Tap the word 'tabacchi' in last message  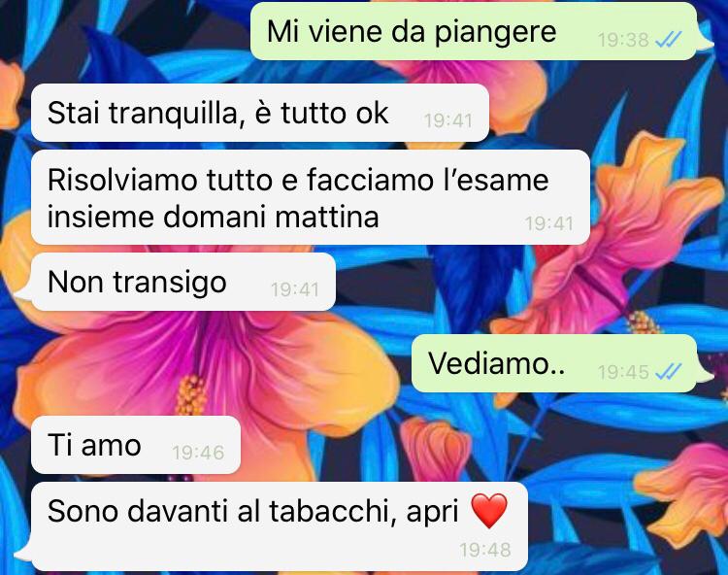pyautogui.click(x=332, y=511)
